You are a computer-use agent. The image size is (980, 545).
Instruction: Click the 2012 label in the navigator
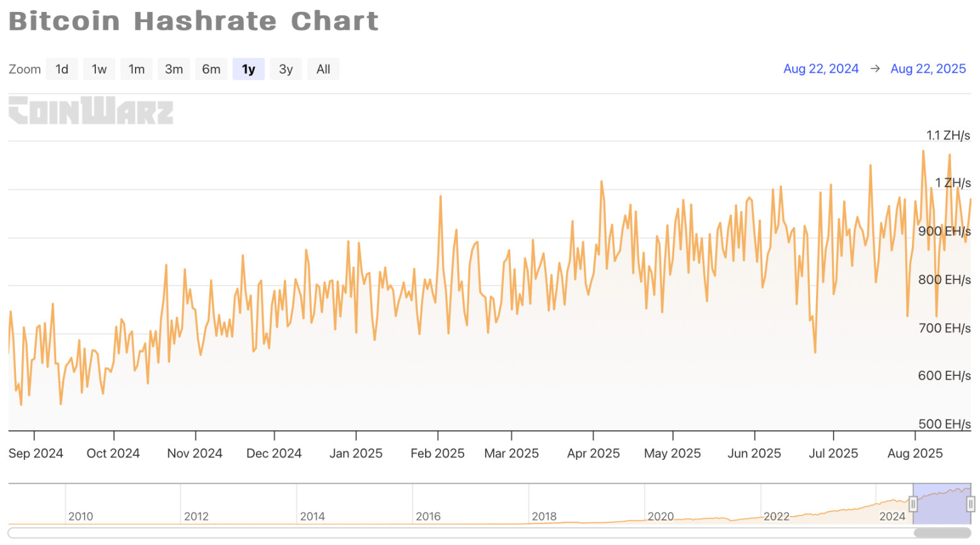196,516
